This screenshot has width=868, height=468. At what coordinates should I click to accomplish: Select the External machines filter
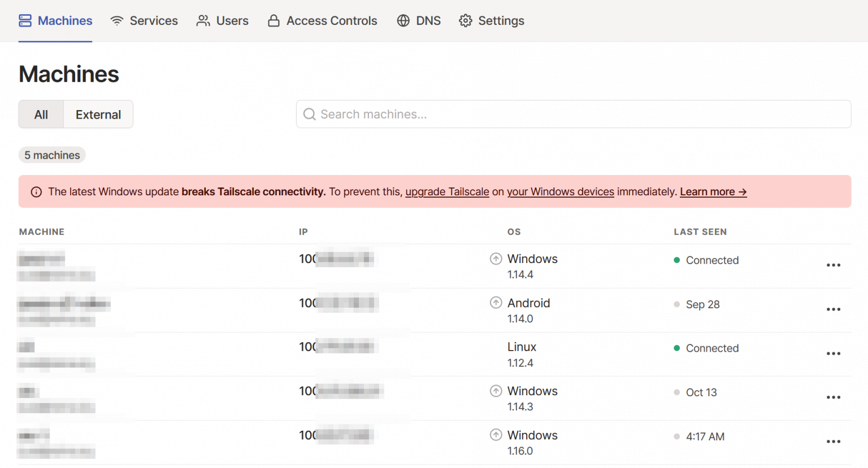coord(98,115)
